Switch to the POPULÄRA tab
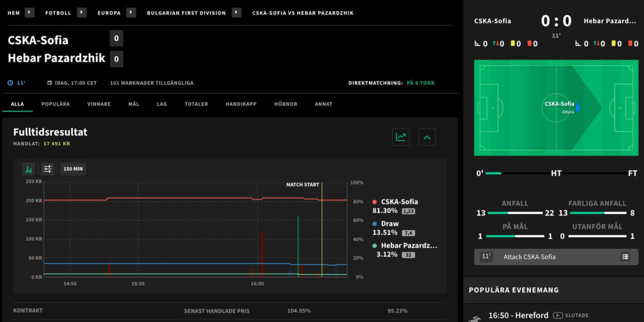Image resolution: width=644 pixels, height=322 pixels. [55, 104]
